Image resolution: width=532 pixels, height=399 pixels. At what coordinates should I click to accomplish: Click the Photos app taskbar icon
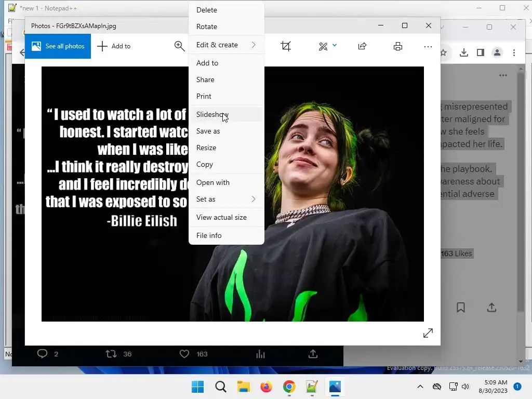click(x=335, y=387)
